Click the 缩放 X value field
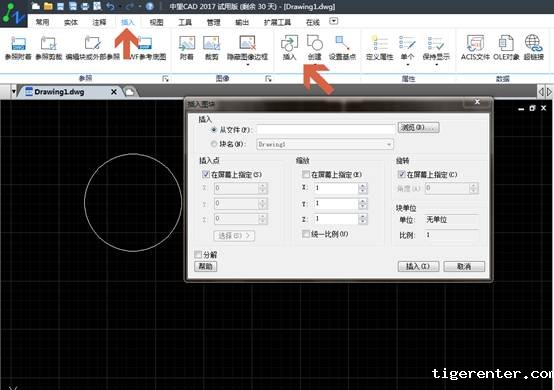The height and width of the screenshot is (390, 554). (336, 188)
